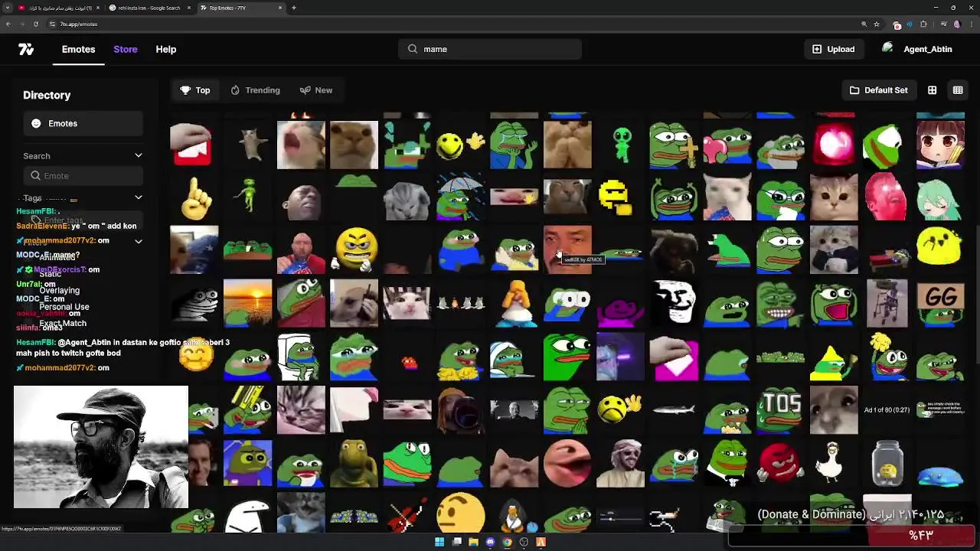Switch to large grid view icon

pyautogui.click(x=932, y=90)
